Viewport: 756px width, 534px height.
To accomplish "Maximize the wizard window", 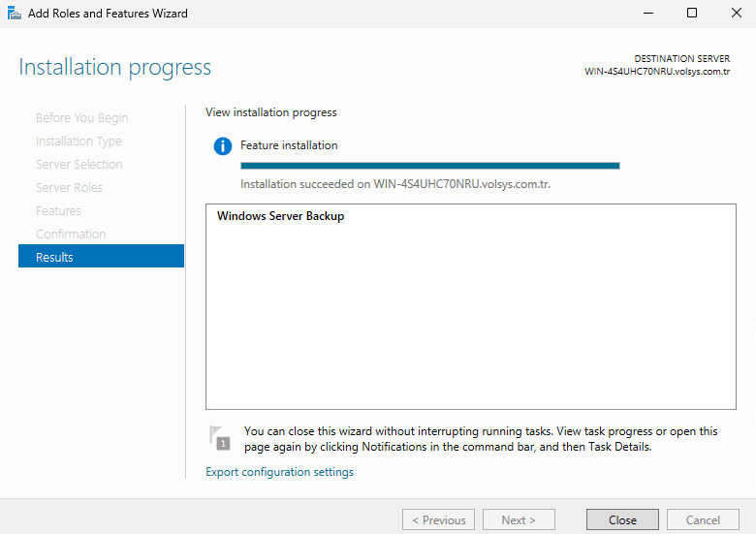I will [x=691, y=14].
